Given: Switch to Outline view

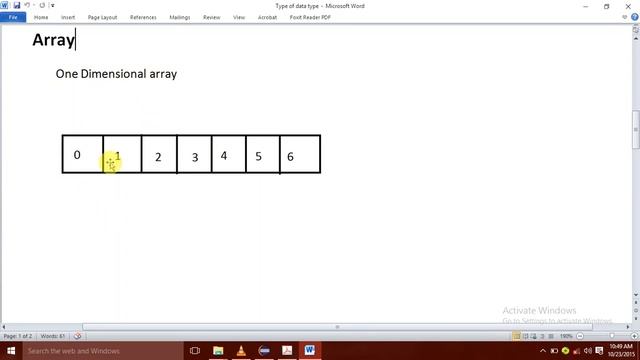Looking at the screenshot, I should pos(542,336).
